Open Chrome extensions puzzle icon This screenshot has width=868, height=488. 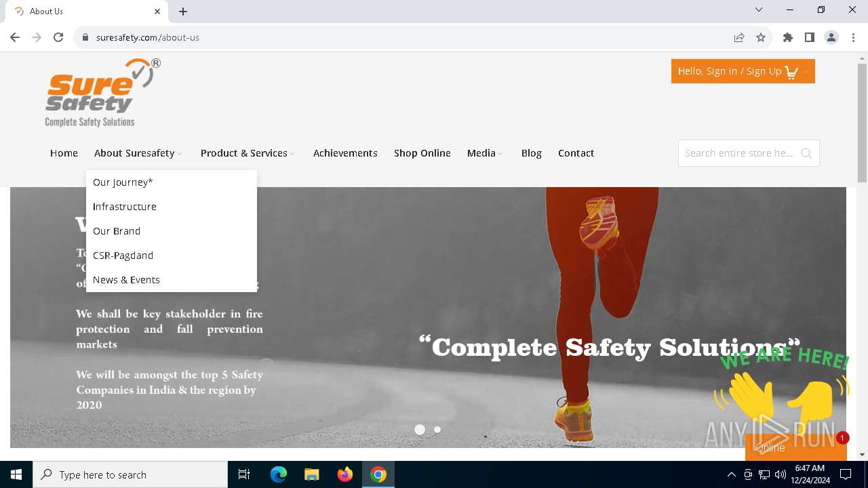[788, 37]
